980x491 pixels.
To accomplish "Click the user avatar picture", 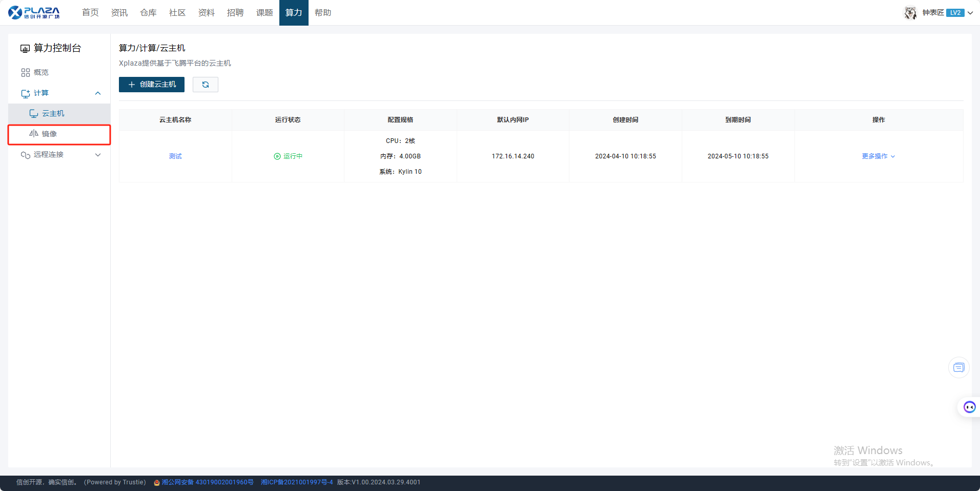I will pyautogui.click(x=910, y=13).
